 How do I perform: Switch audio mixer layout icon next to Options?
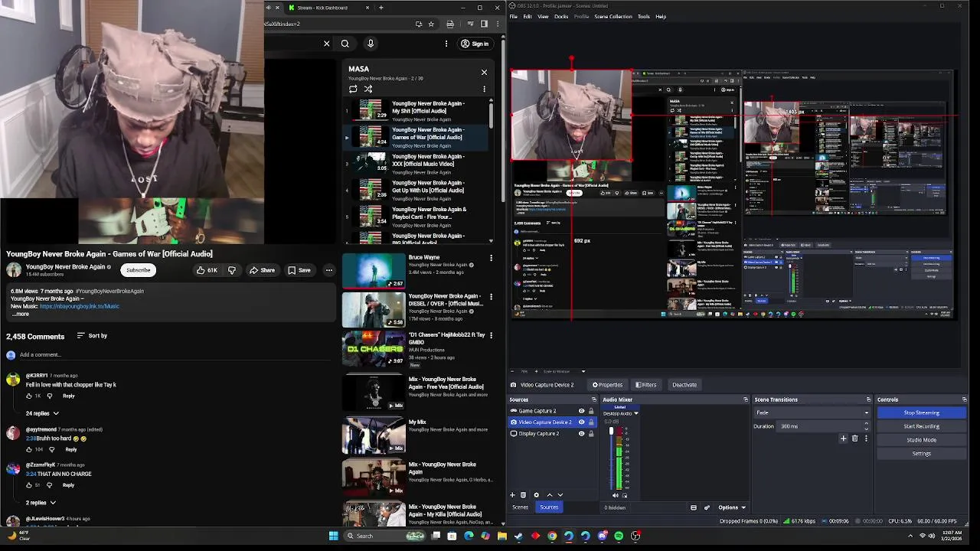point(694,507)
